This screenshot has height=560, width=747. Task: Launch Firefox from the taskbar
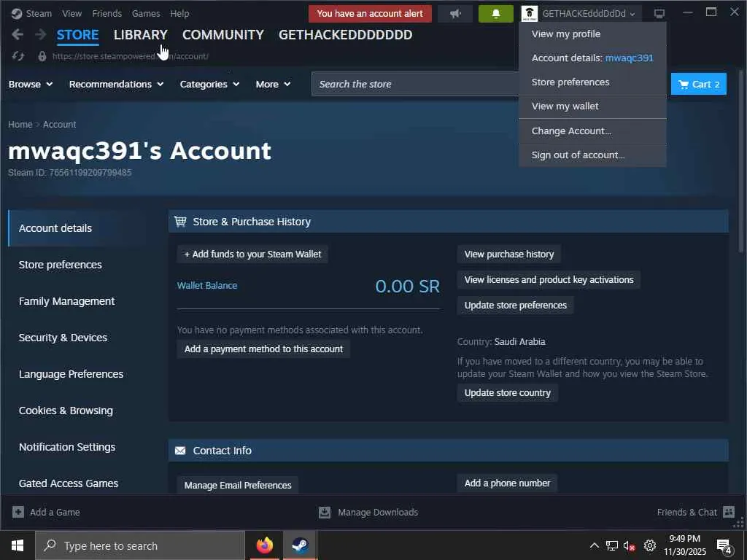pos(264,545)
